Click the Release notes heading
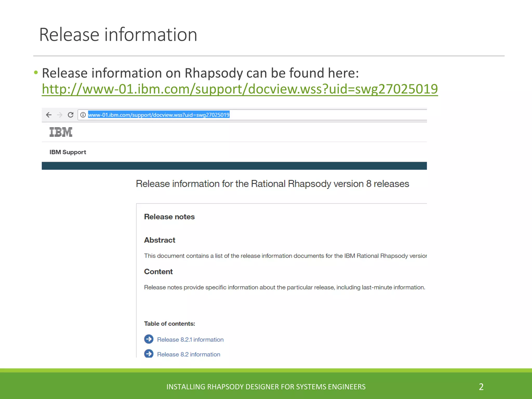The height and width of the screenshot is (399, 532). point(169,217)
